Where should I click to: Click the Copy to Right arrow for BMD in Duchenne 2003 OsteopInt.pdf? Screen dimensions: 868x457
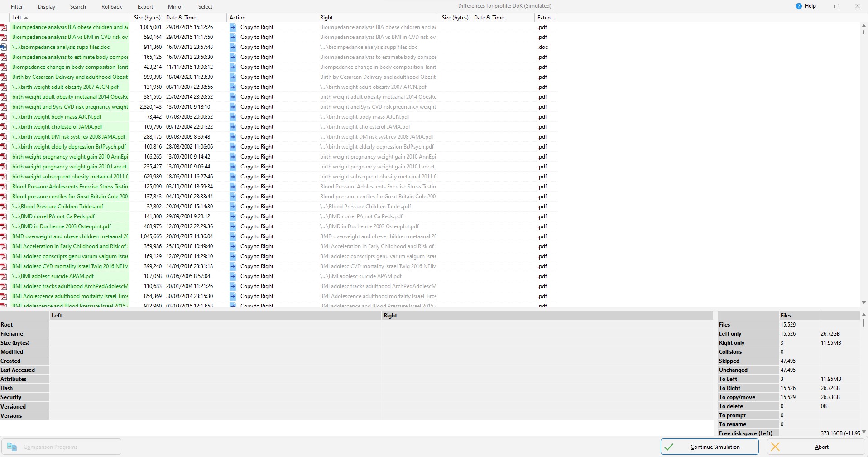coord(233,226)
